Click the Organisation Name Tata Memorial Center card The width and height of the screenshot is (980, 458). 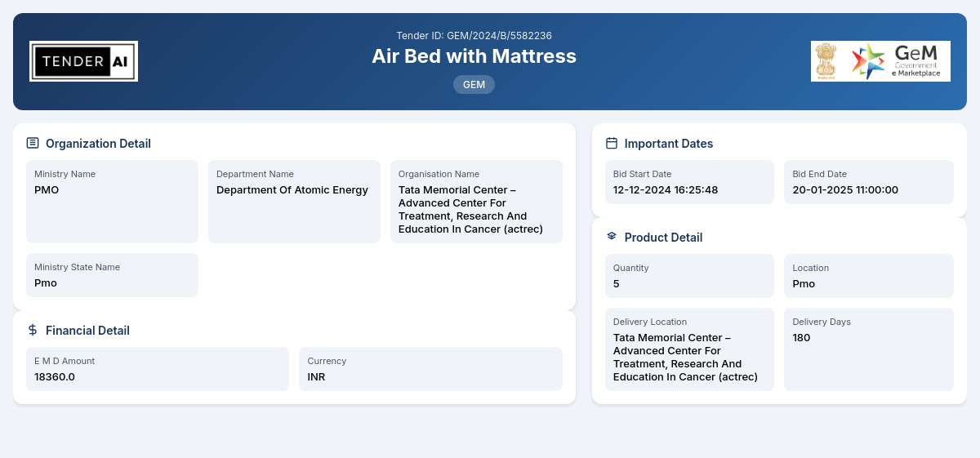[476, 202]
